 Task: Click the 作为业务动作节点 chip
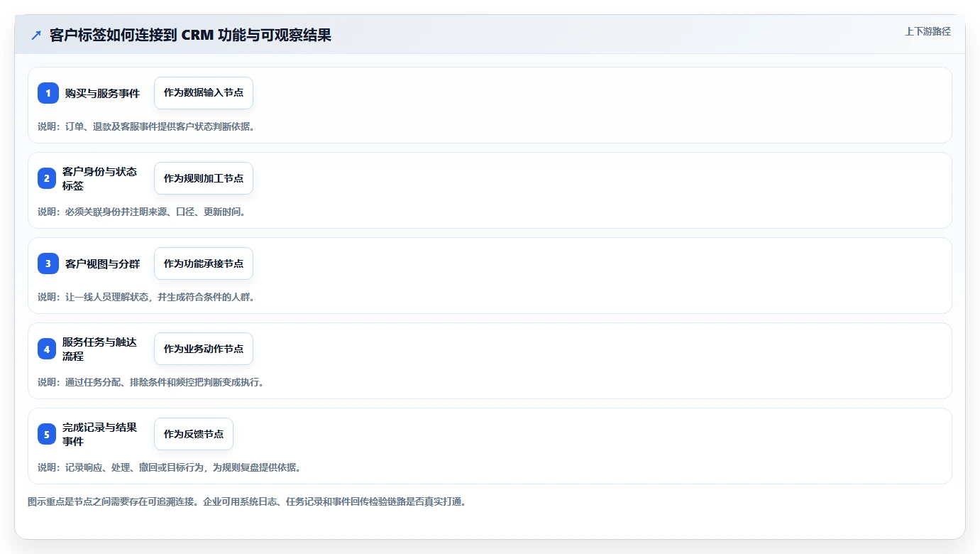coord(204,349)
